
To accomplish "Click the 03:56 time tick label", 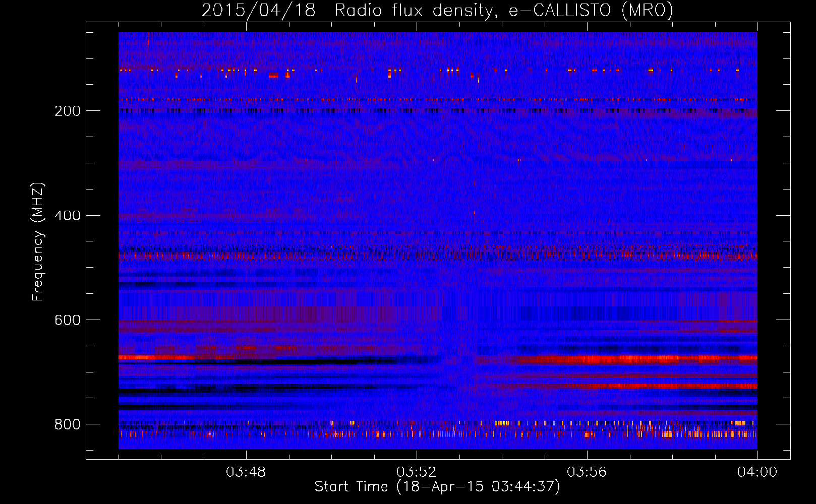I will (x=587, y=472).
